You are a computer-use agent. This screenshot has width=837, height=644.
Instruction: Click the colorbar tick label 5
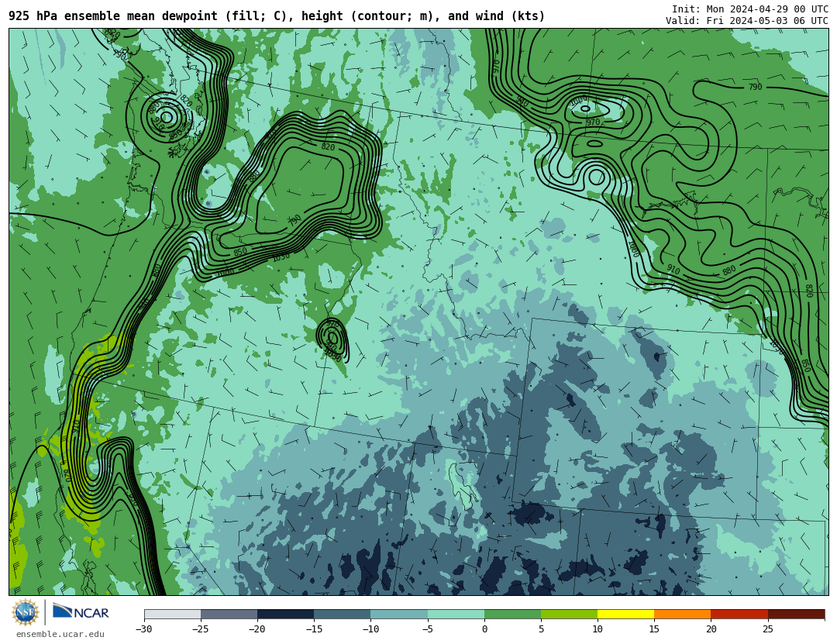click(541, 629)
